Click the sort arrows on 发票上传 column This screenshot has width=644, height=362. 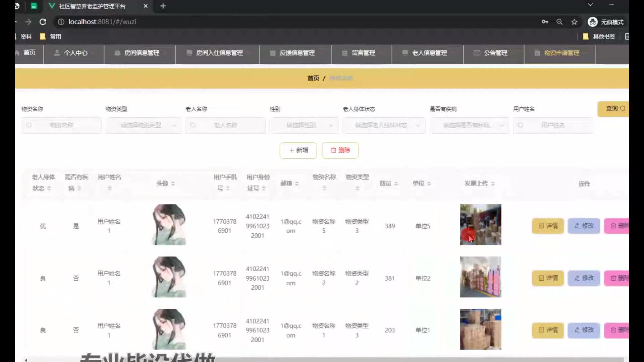(493, 184)
